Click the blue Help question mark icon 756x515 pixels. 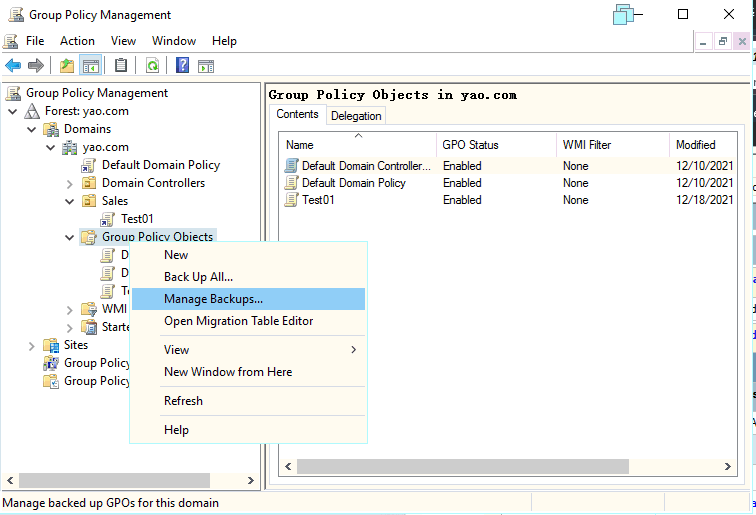183,66
